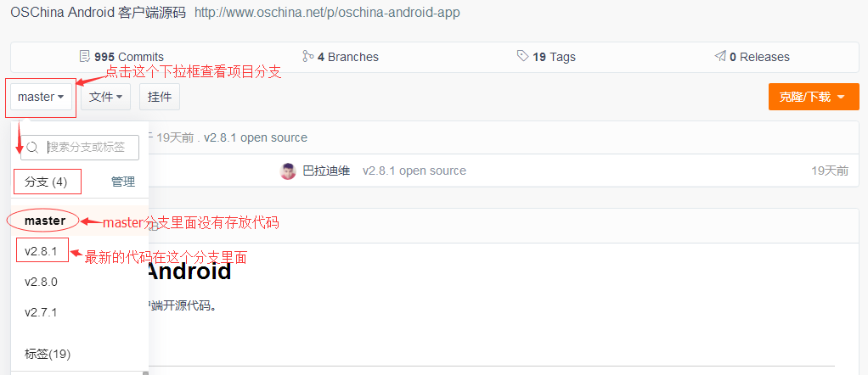Open the 标签(19) section

[x=48, y=354]
